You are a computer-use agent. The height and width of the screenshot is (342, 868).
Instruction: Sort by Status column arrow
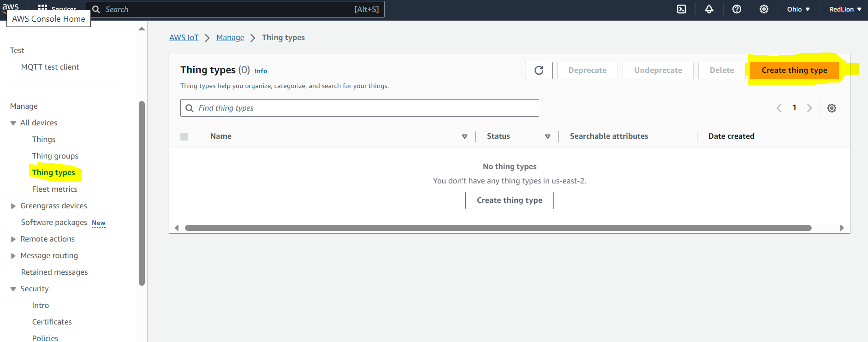tap(547, 136)
